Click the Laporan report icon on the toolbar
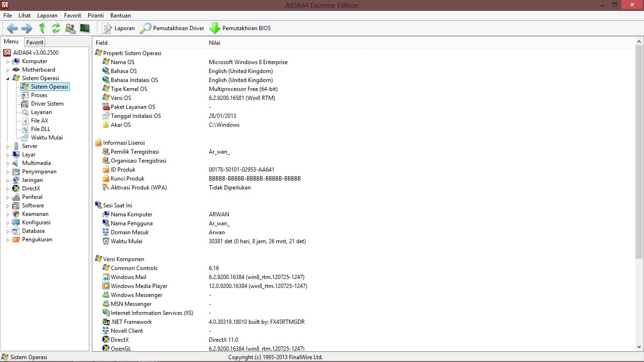The width and height of the screenshot is (644, 362). (x=118, y=28)
